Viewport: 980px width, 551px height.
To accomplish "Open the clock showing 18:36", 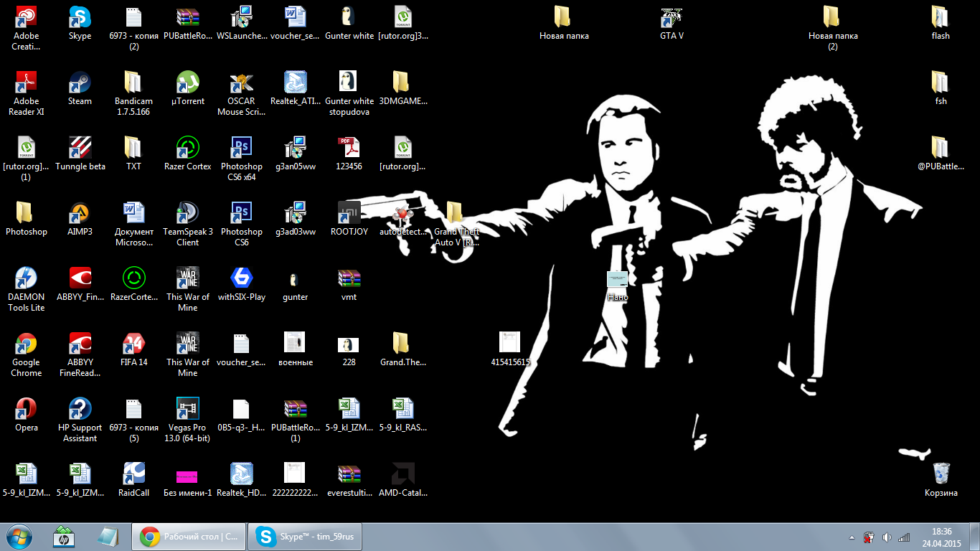I will click(x=941, y=537).
